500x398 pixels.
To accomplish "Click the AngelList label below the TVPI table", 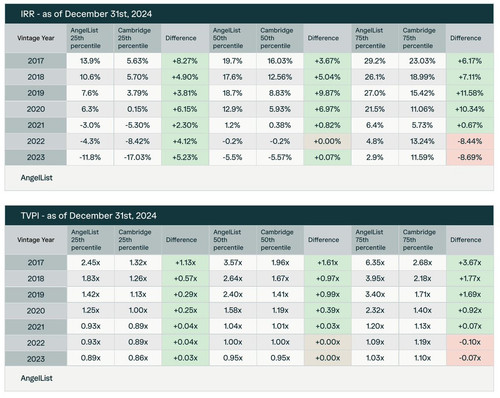I will [37, 378].
